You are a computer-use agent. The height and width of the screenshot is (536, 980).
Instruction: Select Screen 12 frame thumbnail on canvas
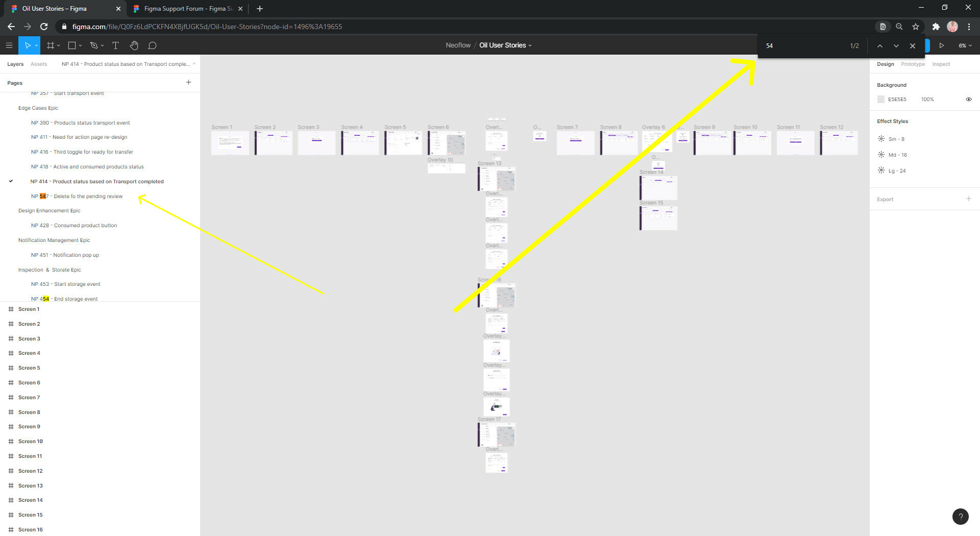point(839,143)
